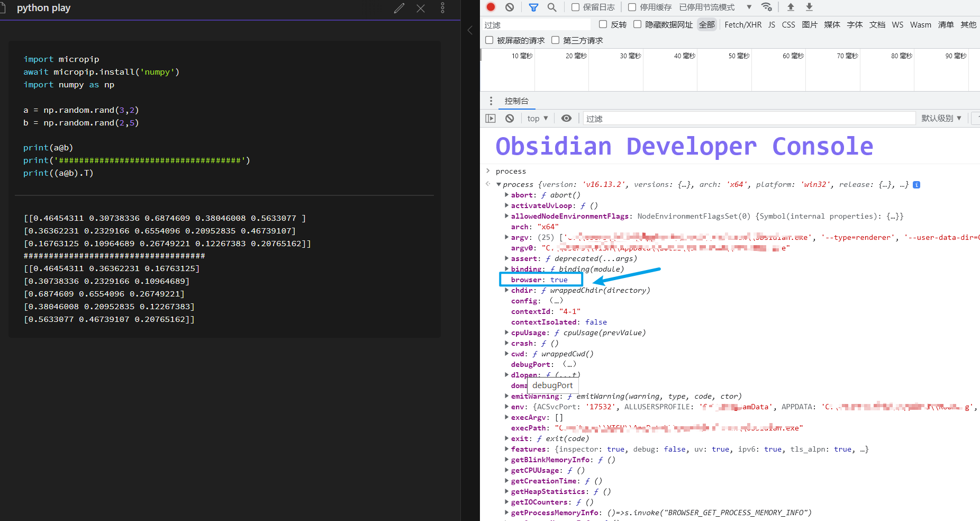
Task: Open the 默认级别 log level dropdown
Action: tap(941, 118)
